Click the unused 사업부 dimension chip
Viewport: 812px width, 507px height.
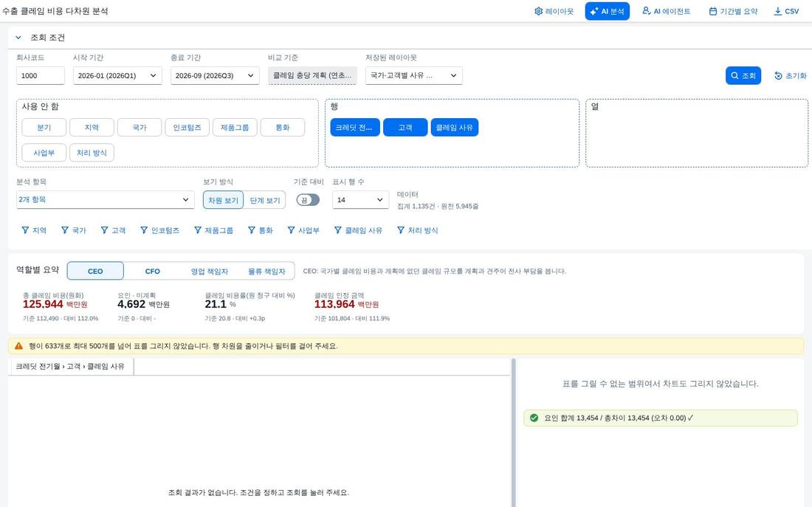pos(44,153)
